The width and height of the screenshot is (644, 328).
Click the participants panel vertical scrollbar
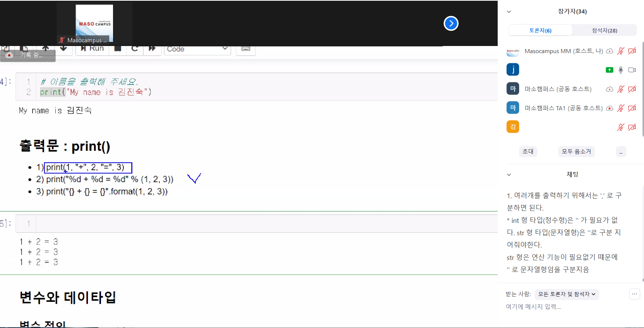[x=643, y=90]
